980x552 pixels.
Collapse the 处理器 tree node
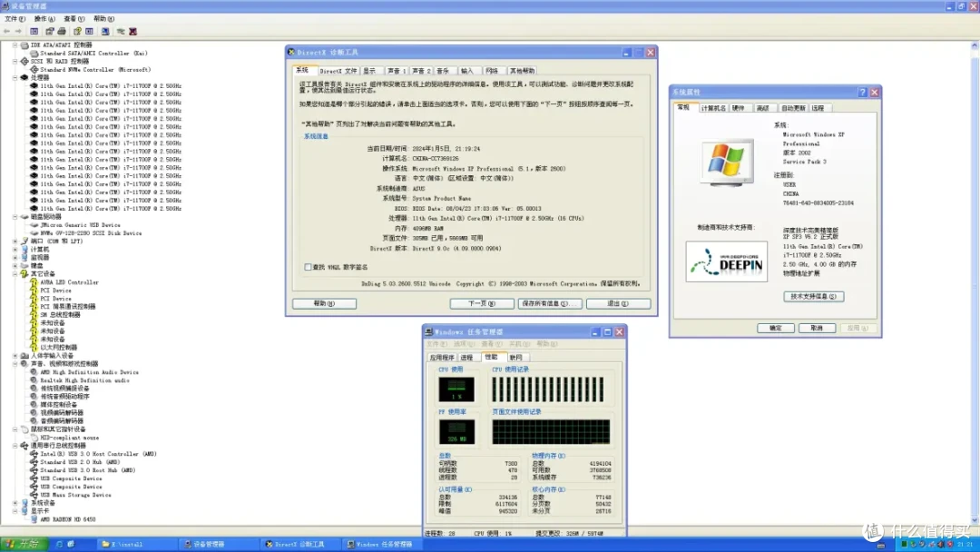click(15, 77)
